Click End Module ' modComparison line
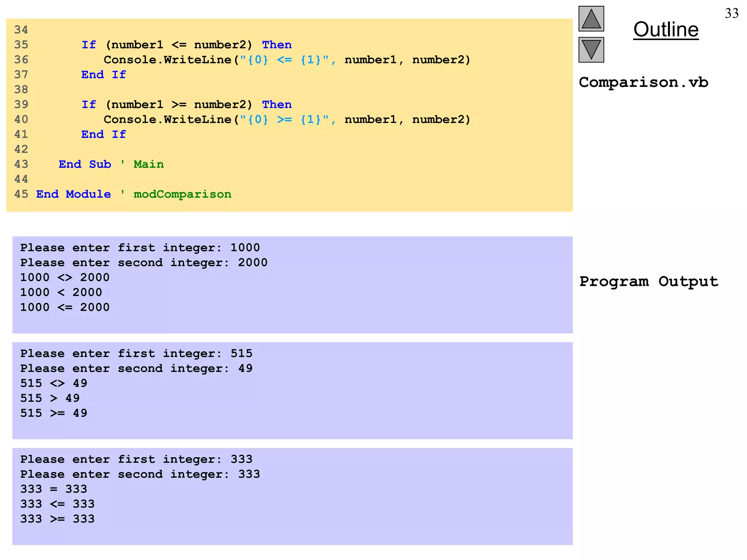Viewport: 747px width, 560px height. point(133,194)
